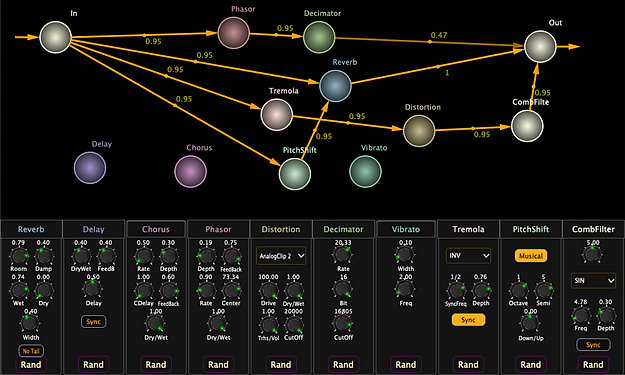Viewport: 625px width, 375px height.
Task: Click Rand under the Tremola module
Action: 468,365
